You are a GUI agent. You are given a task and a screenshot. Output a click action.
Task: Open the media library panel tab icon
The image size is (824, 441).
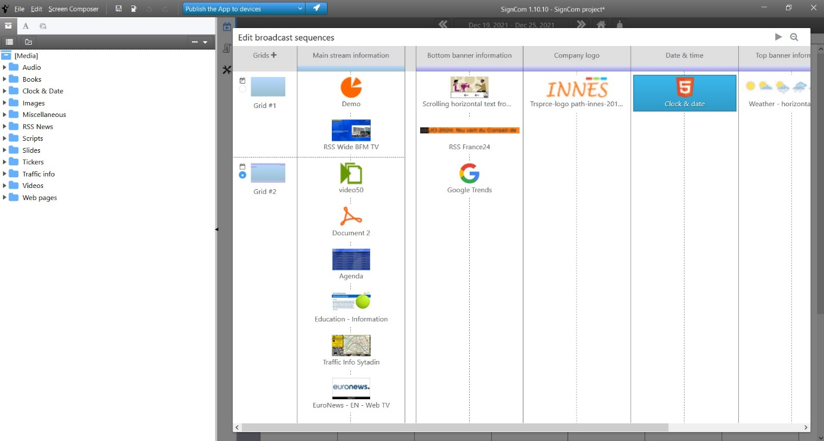tap(8, 26)
